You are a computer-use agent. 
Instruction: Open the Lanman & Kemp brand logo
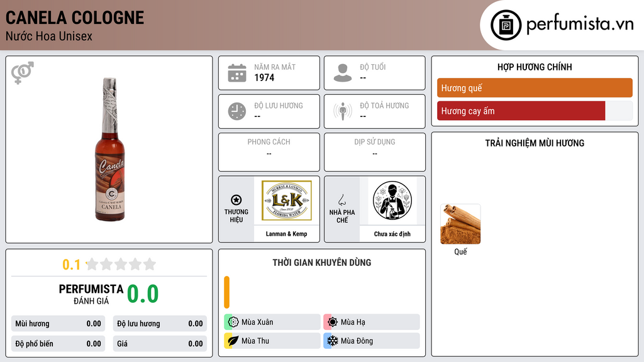pos(287,200)
